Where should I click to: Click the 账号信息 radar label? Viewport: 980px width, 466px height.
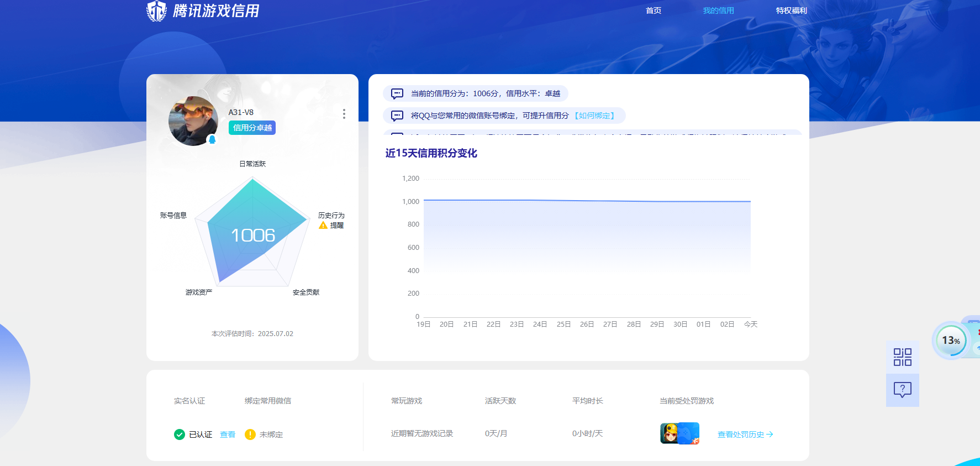173,215
